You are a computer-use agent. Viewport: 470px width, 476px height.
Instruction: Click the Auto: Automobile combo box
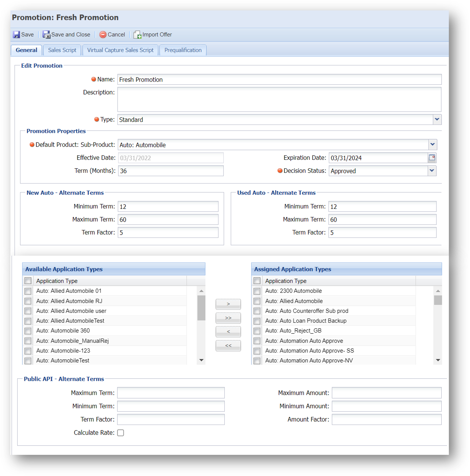(273, 145)
